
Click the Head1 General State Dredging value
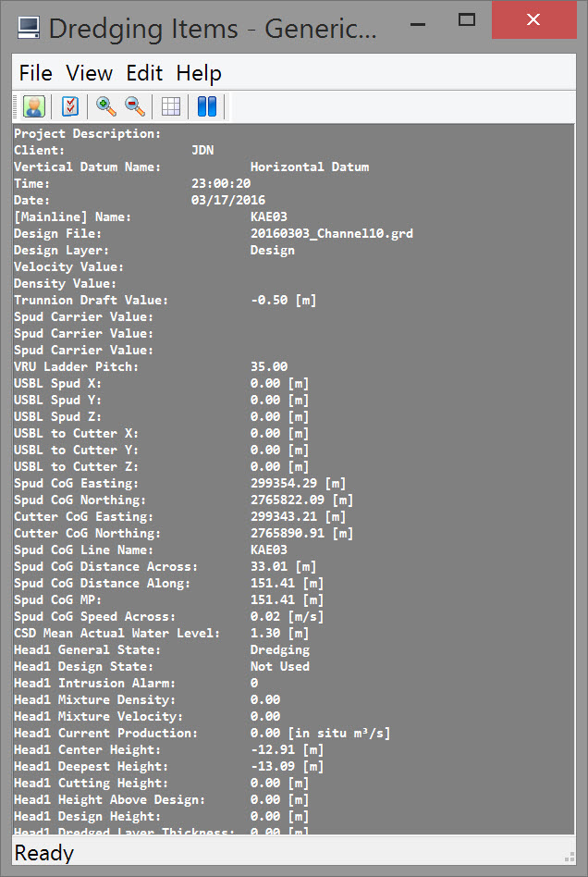(x=279, y=649)
